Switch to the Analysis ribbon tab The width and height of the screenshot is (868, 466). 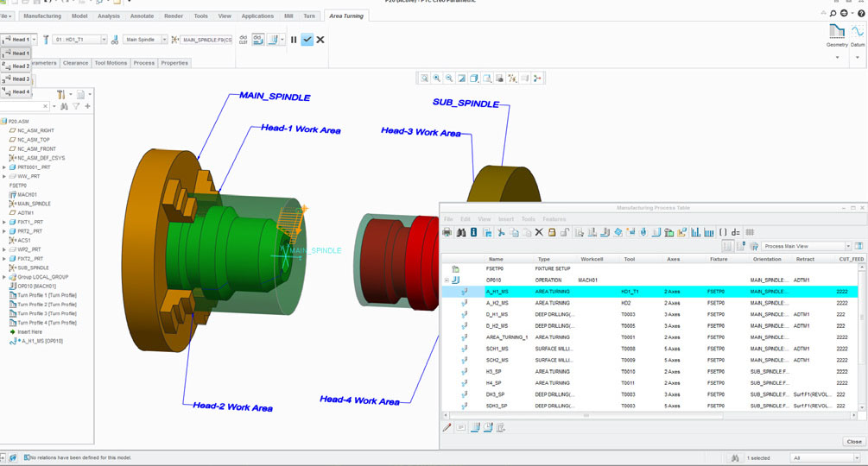coord(109,16)
